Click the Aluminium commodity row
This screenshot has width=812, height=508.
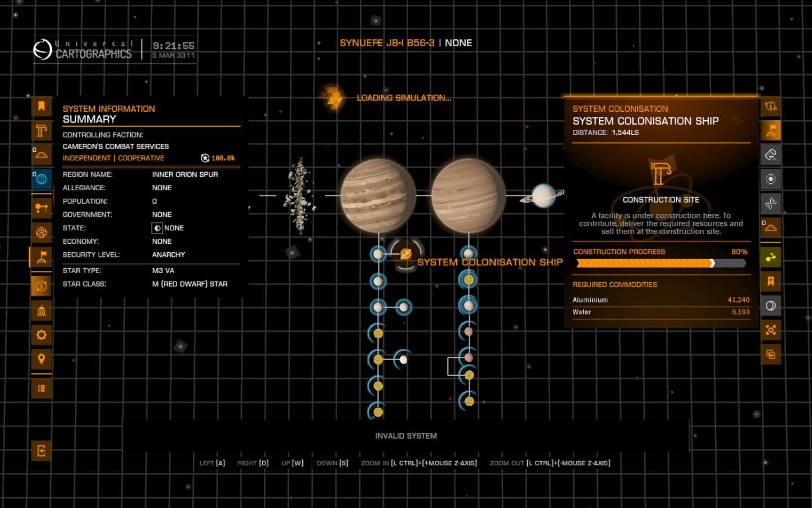click(661, 300)
